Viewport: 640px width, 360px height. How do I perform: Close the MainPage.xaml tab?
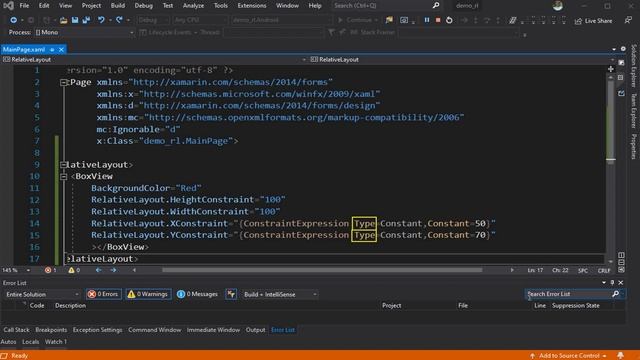coord(61,49)
